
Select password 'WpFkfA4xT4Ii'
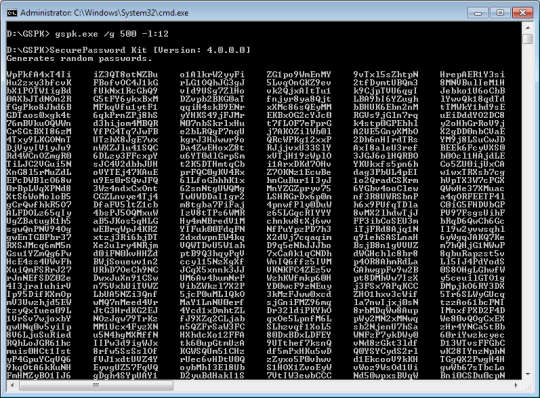(39, 74)
